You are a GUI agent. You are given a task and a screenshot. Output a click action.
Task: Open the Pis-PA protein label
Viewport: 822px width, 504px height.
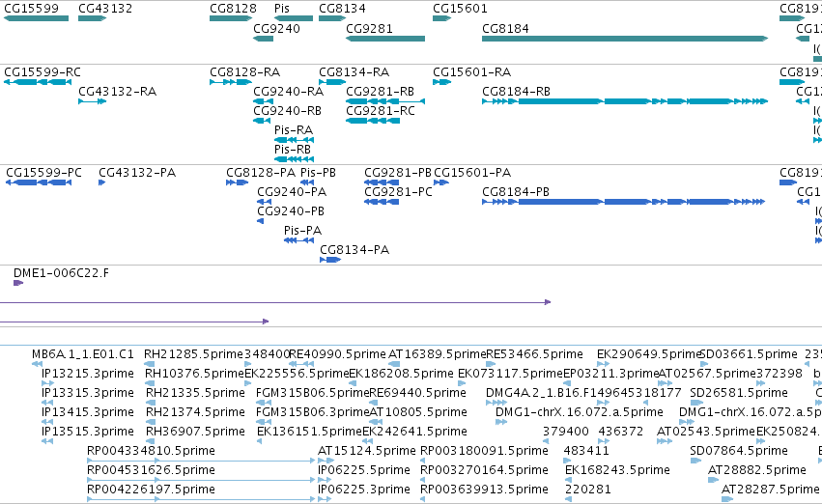302,231
